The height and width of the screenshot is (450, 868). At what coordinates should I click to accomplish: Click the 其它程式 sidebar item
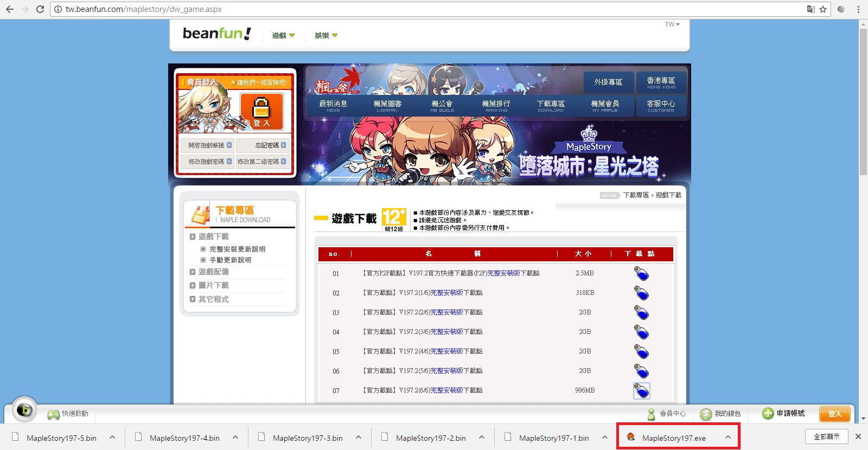tap(214, 299)
